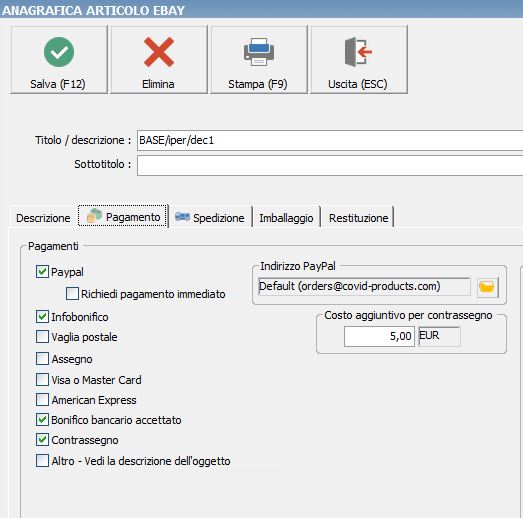523x518 pixels.
Task: Check Altro - Vedi la descrizione dell'oggetto
Action: point(42,461)
